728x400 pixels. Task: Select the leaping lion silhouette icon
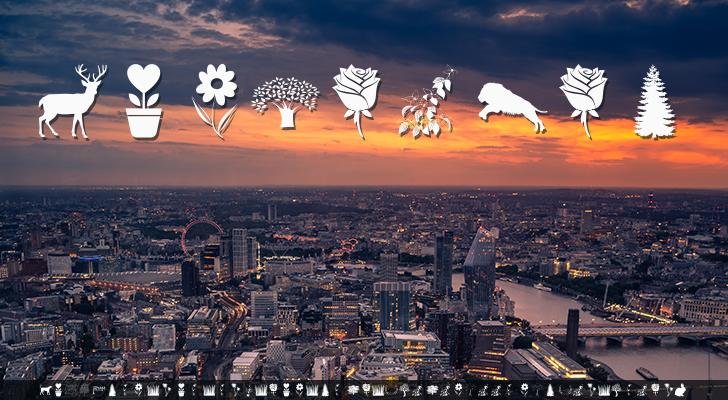[x=511, y=106]
